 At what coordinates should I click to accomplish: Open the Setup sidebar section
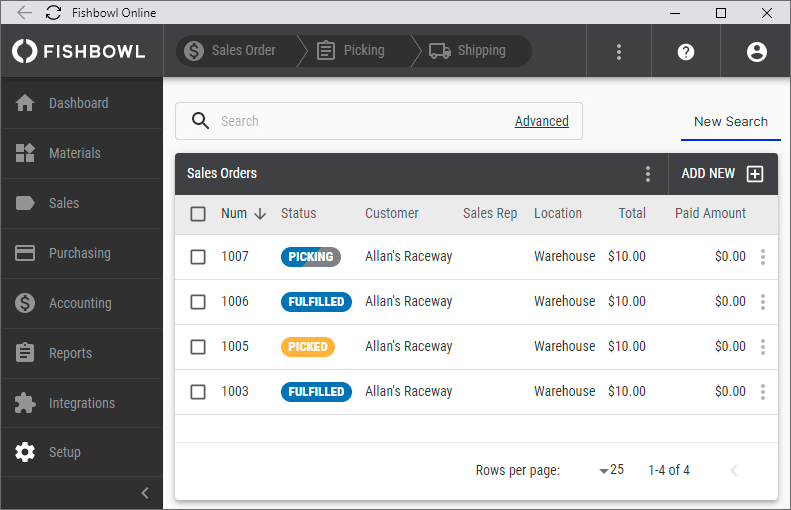(82, 452)
